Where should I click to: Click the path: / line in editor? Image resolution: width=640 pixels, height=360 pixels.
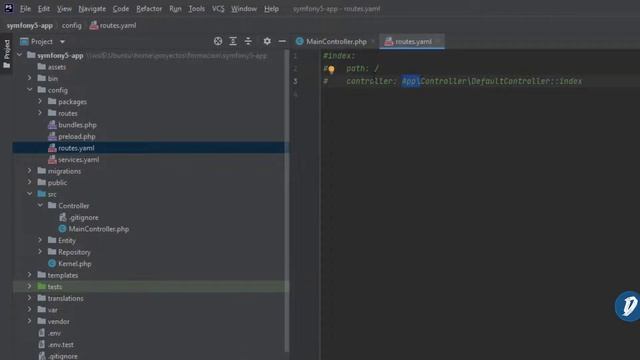tap(362, 69)
